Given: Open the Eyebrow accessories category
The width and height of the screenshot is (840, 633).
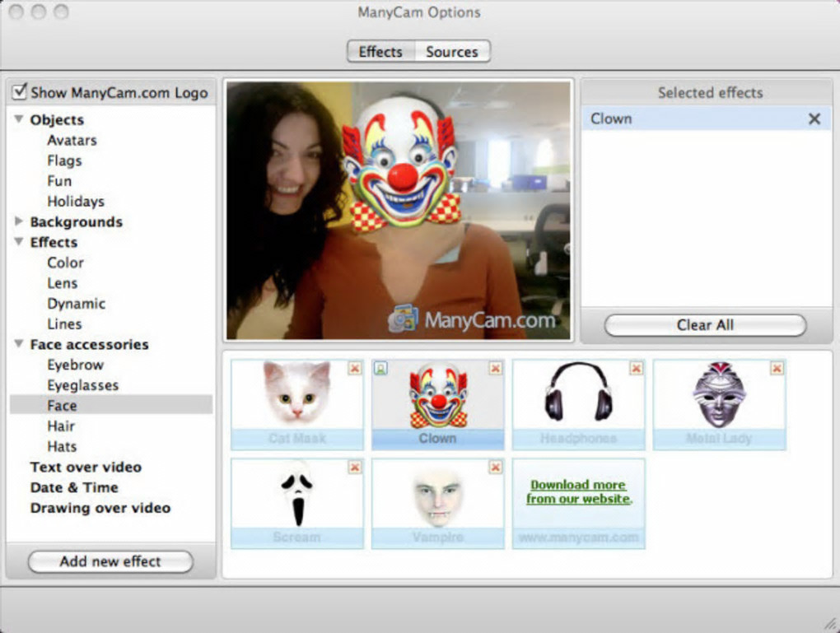Looking at the screenshot, I should (75, 365).
